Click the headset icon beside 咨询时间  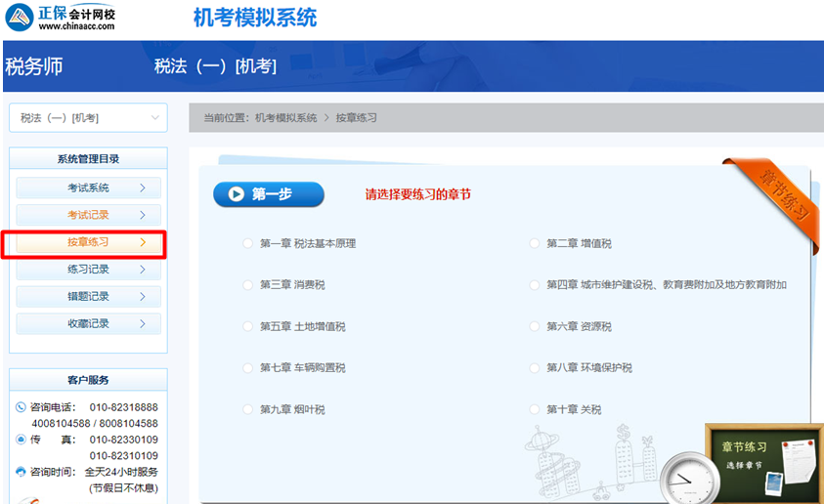pos(21,472)
